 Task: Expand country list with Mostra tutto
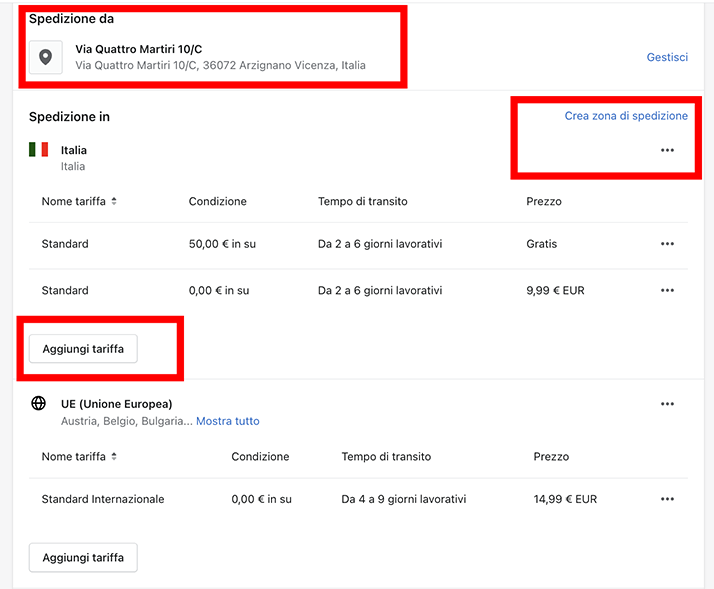click(228, 421)
